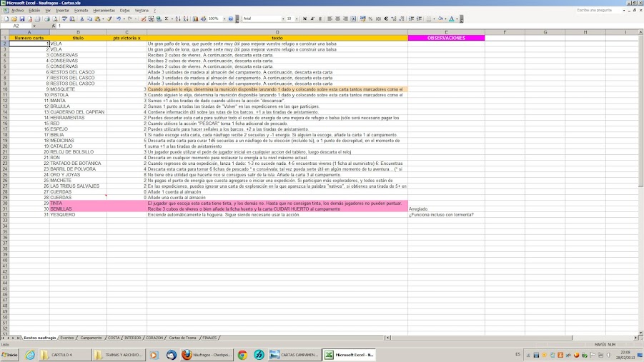This screenshot has width=644, height=362.
Task: Switch to the Cartas de Trama sheet tab
Action: (x=182, y=338)
